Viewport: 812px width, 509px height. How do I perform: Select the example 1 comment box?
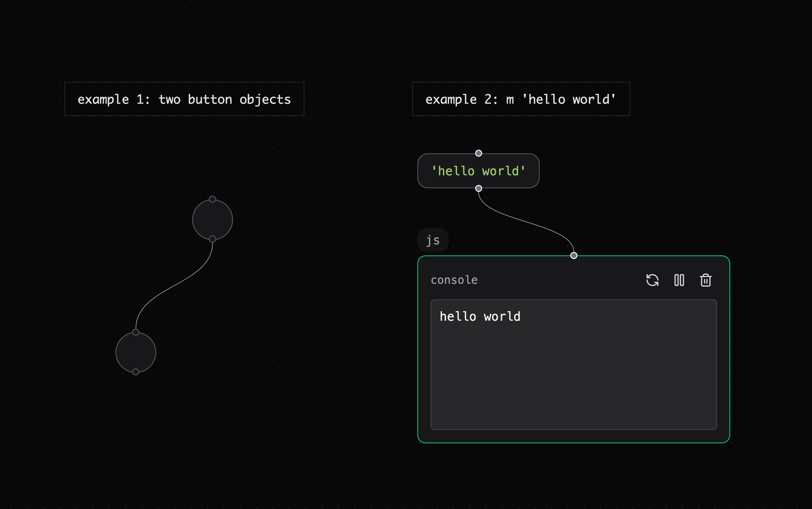pos(184,99)
